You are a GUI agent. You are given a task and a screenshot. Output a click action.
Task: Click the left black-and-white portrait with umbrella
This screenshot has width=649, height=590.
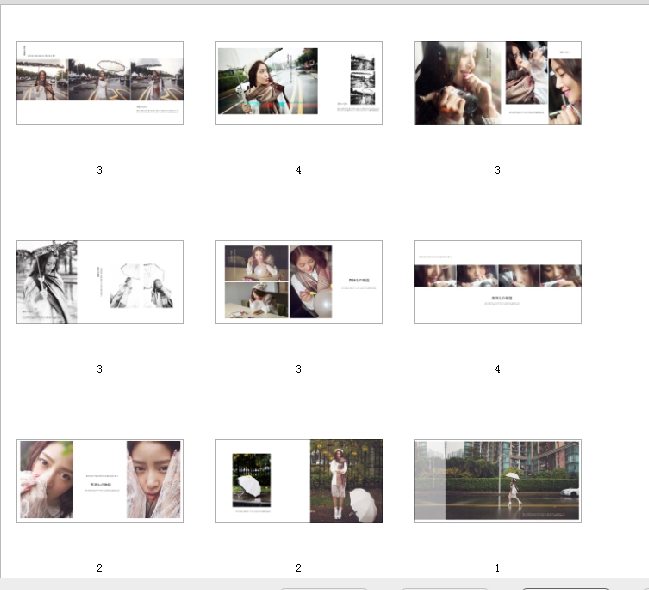47,282
